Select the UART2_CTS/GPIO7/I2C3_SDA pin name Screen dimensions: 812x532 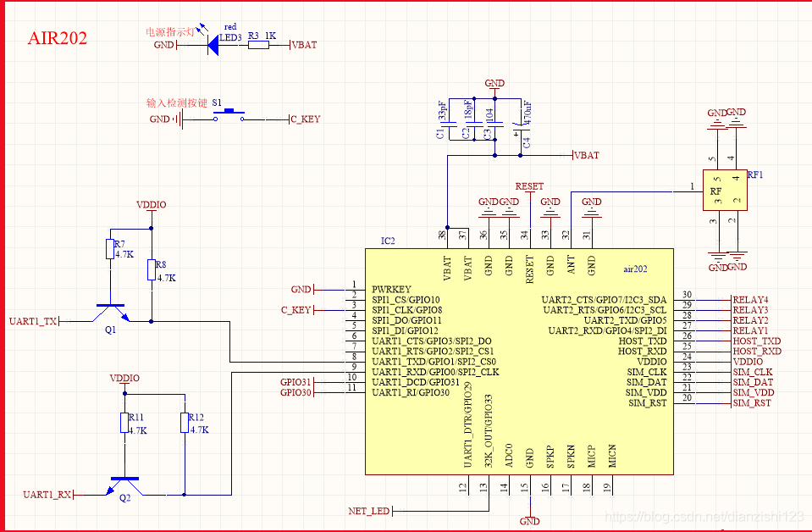click(x=605, y=300)
